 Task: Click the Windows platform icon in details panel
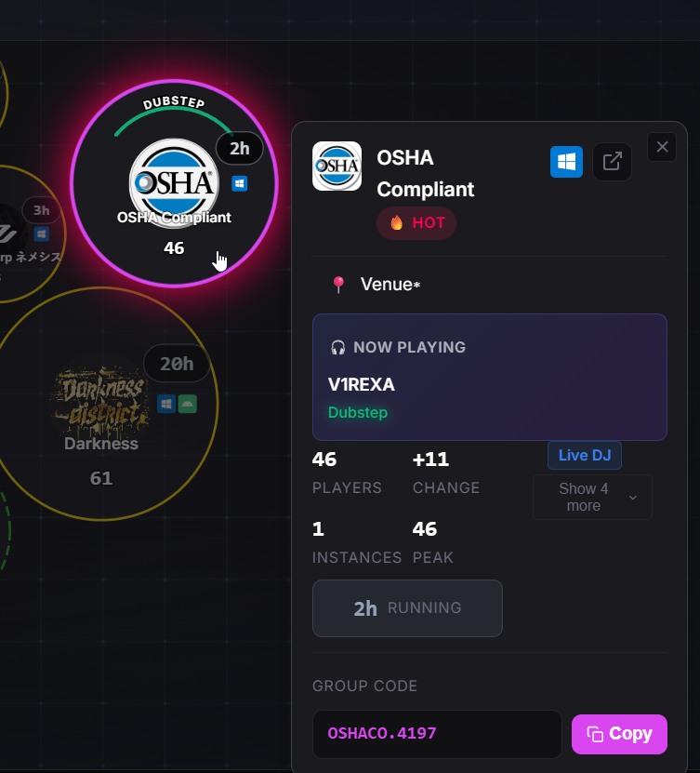566,162
